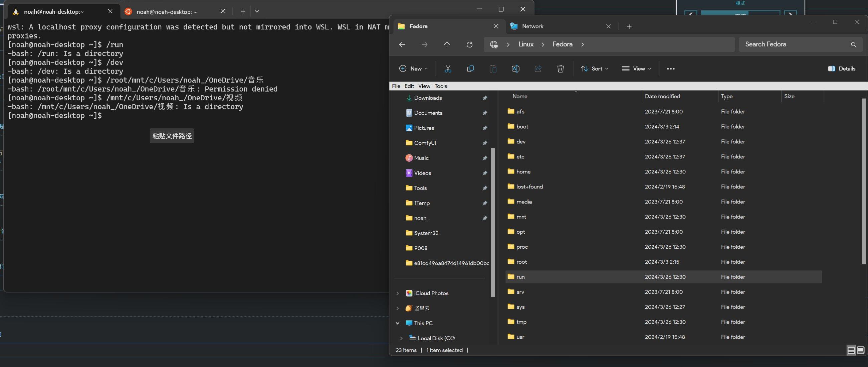The image size is (868, 367).
Task: Select the home folder row
Action: tap(663, 172)
